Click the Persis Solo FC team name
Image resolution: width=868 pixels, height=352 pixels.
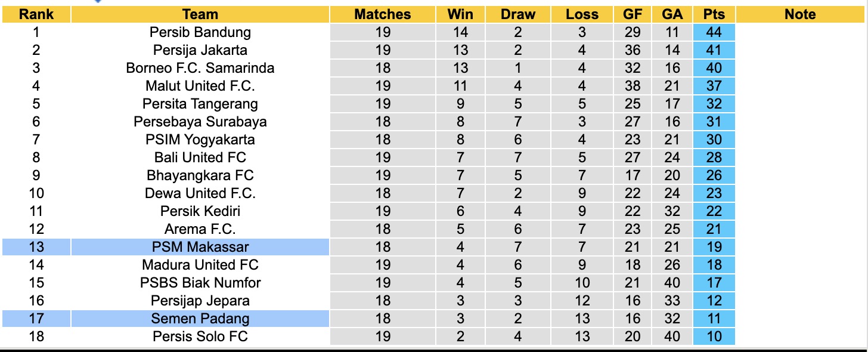[x=200, y=336]
